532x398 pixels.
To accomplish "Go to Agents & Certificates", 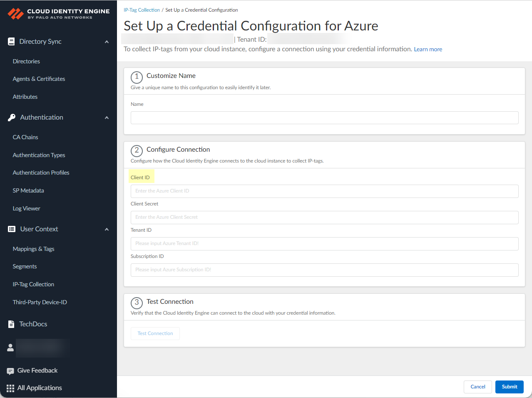I will [39, 79].
